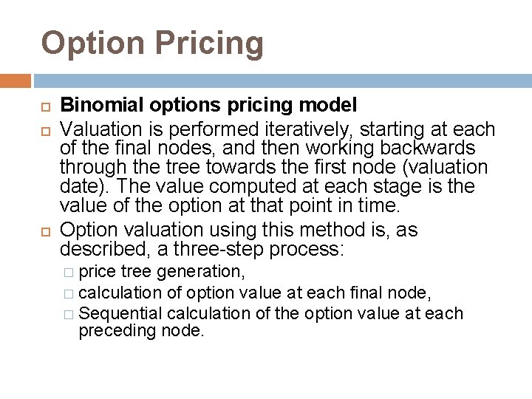Viewport: 532px width, 399px height.
Task: Click the text 'described, a three-step process:'
Action: click(x=202, y=250)
